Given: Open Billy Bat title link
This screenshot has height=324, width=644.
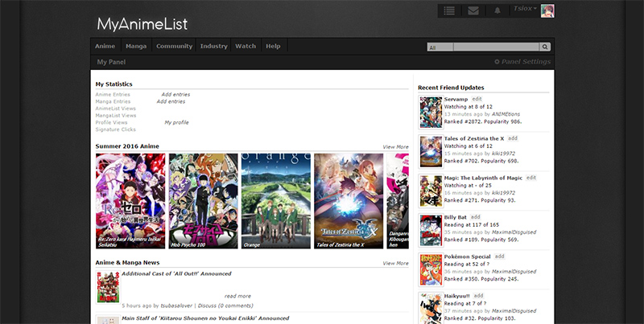Looking at the screenshot, I should point(456,217).
